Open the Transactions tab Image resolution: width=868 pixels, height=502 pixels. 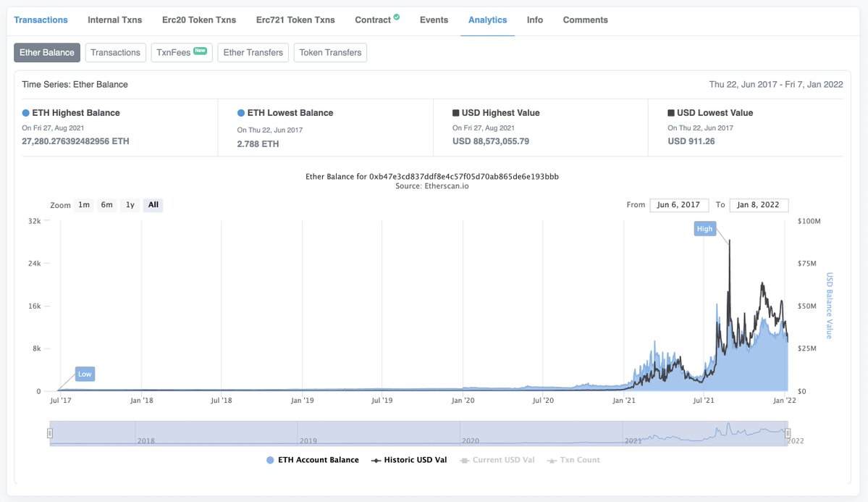coord(41,20)
